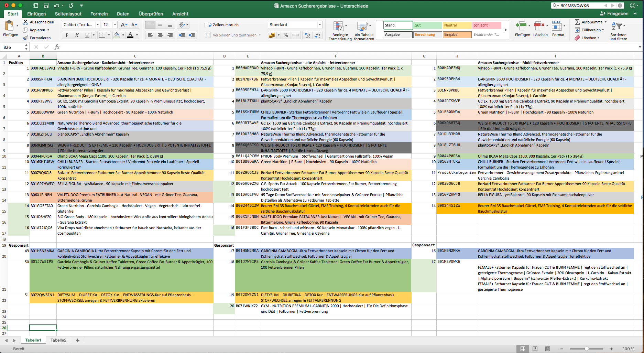The height and width of the screenshot is (353, 644).
Task: Open the cell Format icon menu
Action: click(x=557, y=25)
